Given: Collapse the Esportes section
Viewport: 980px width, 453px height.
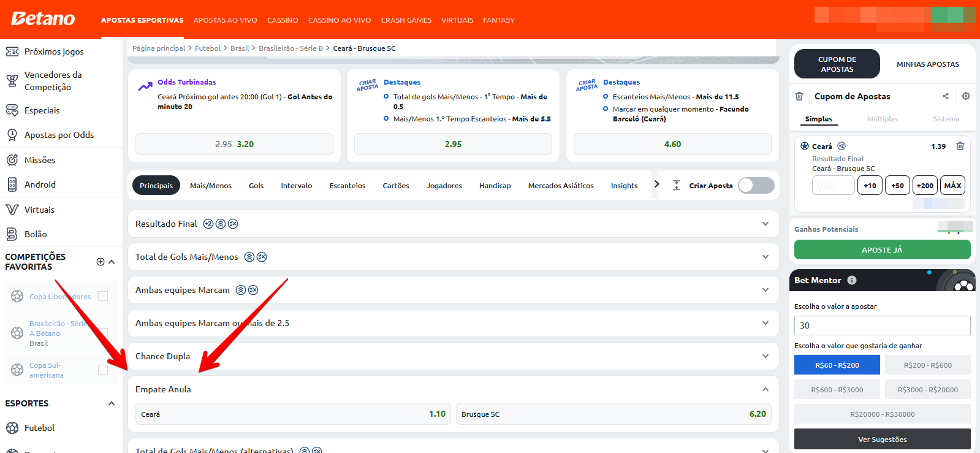Looking at the screenshot, I should [x=112, y=403].
